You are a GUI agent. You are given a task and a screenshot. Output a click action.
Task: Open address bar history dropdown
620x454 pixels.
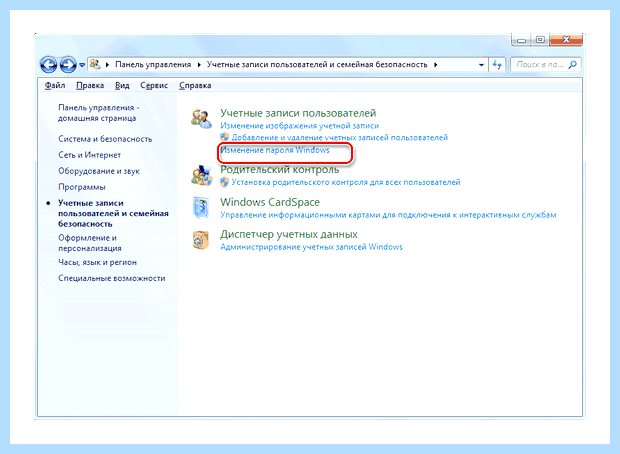tap(481, 64)
